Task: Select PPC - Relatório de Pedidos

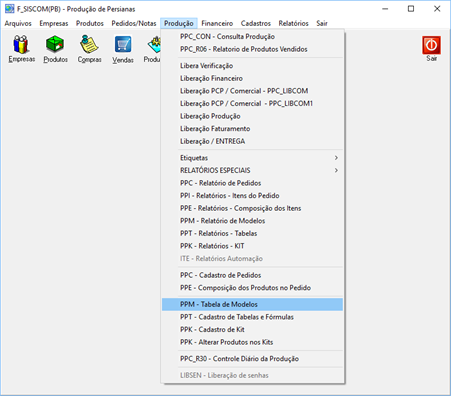Action: [252, 183]
